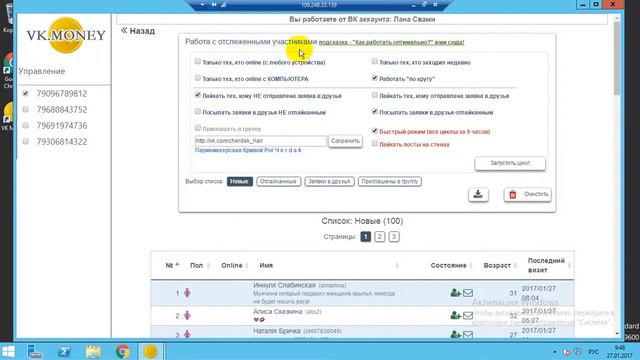Show hidden tray icons arrow

pos(554,352)
